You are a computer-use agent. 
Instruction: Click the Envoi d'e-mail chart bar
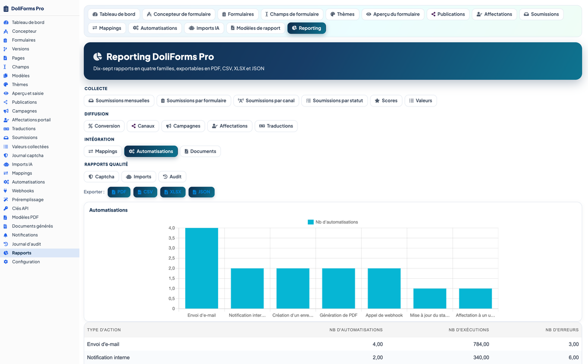point(201,268)
